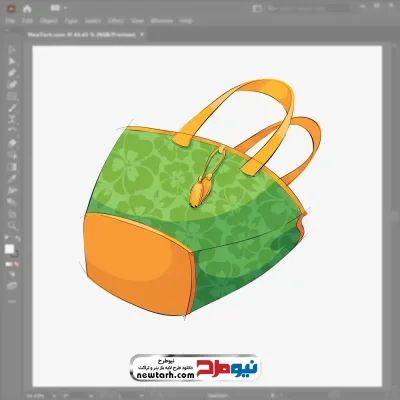Select the Selection tool arrow
This screenshot has height=400, width=400.
coord(12,50)
